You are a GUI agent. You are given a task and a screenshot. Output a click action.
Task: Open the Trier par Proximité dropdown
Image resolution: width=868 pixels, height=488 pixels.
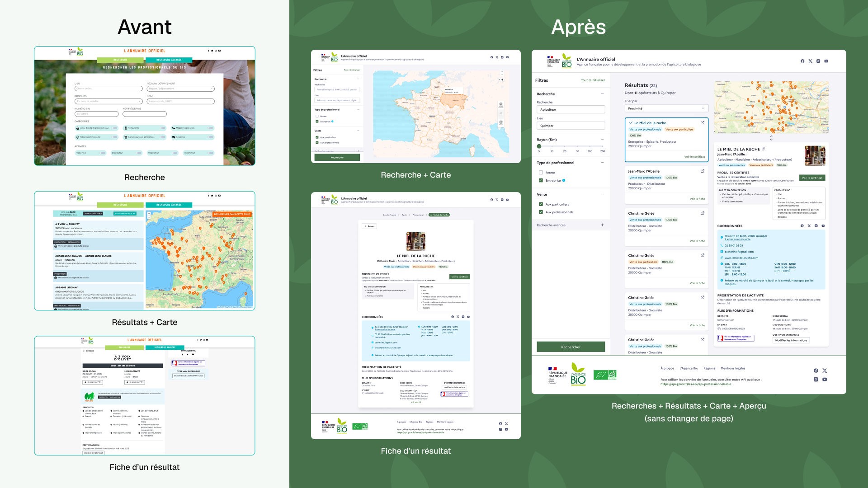click(x=666, y=108)
